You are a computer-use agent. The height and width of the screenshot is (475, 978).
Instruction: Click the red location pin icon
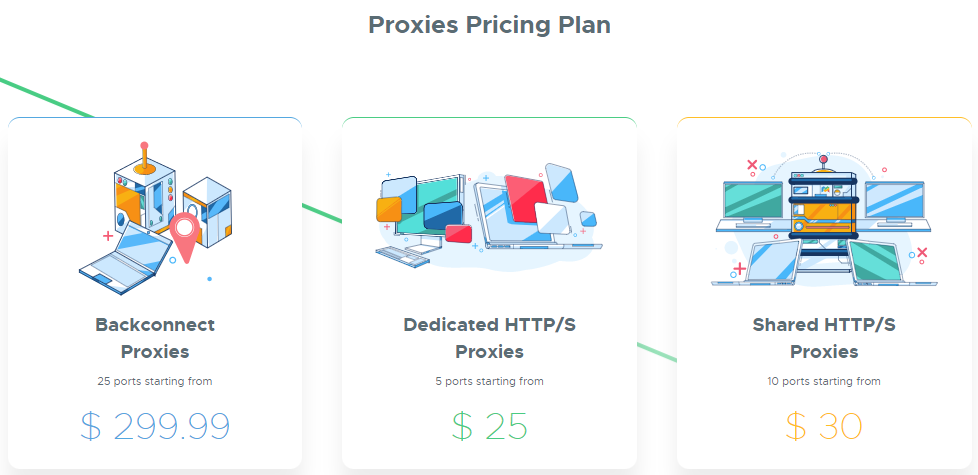(x=184, y=238)
